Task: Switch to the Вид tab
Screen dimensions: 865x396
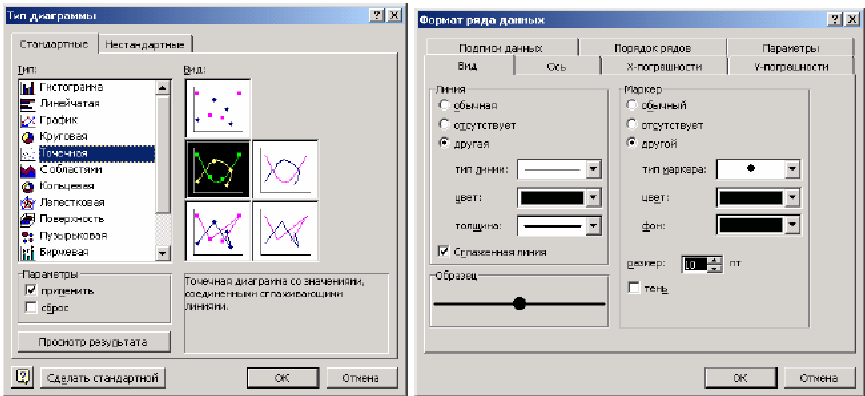Action: click(x=468, y=66)
